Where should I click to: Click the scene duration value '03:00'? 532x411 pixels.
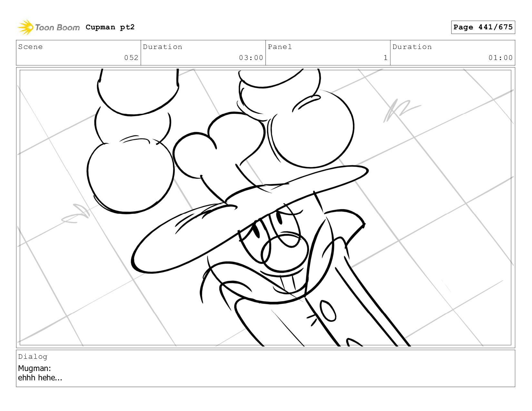[x=251, y=58]
